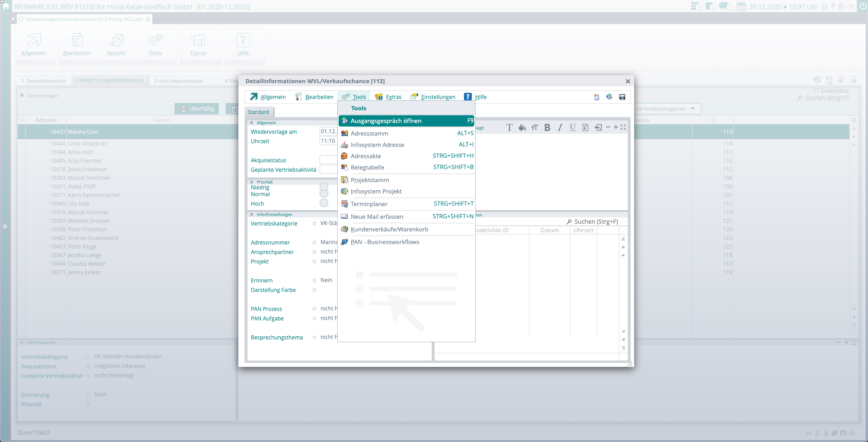The width and height of the screenshot is (868, 442).
Task: Click the Uhrzeit time input field
Action: [x=328, y=141]
